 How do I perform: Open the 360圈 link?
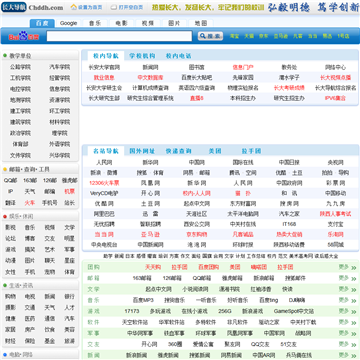175,344
